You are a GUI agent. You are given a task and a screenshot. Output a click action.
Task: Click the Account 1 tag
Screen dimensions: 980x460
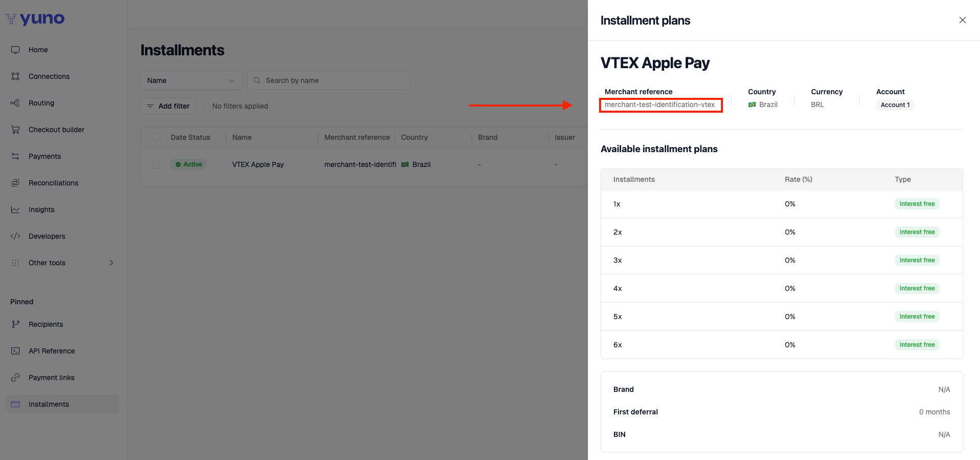[895, 105]
